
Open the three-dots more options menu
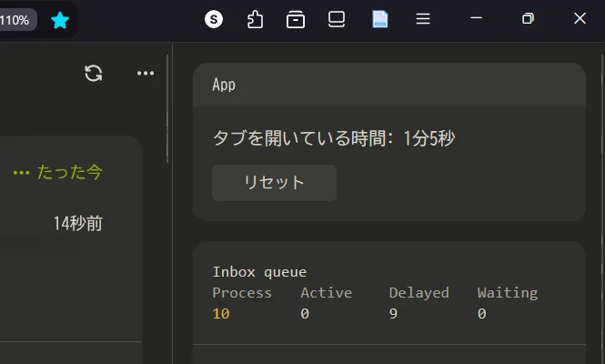tap(146, 74)
